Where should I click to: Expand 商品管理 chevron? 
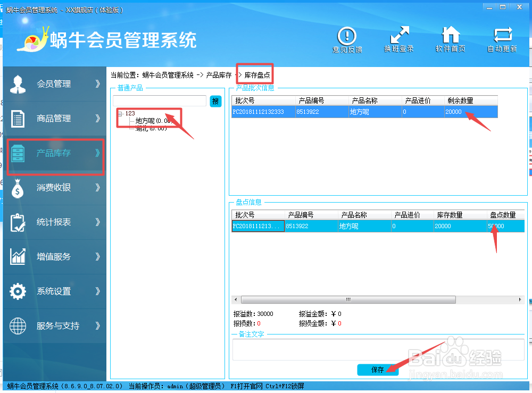98,119
